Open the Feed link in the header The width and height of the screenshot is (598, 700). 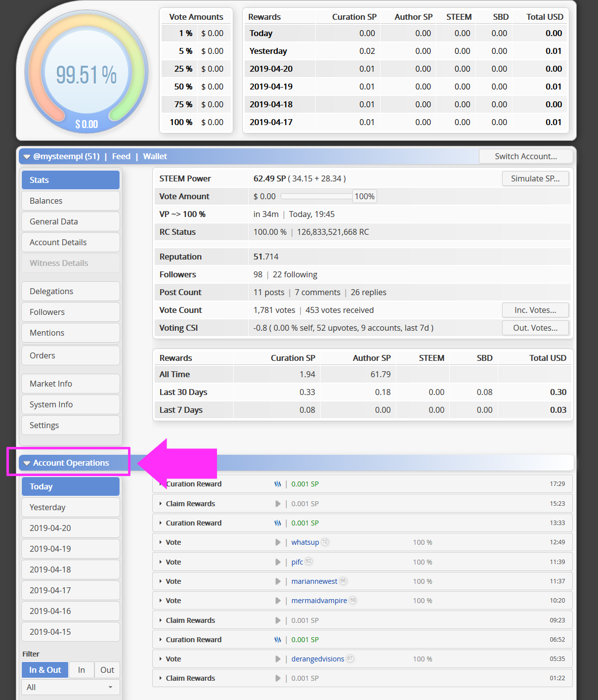click(x=121, y=156)
